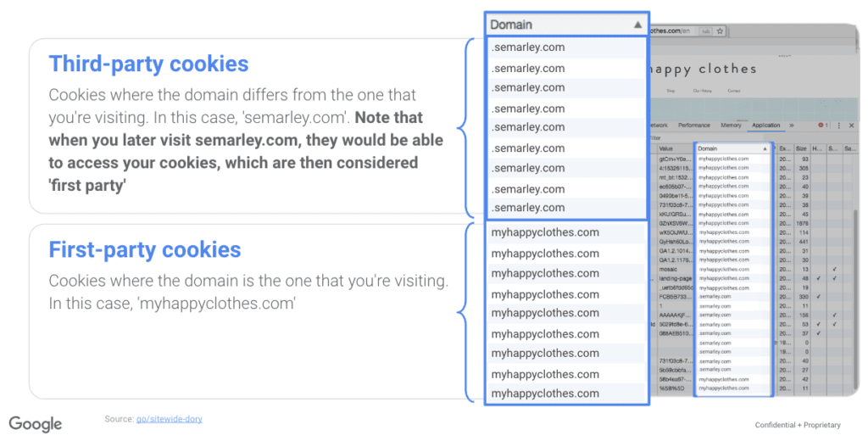Open the DevTools three-dot options menu

(839, 126)
